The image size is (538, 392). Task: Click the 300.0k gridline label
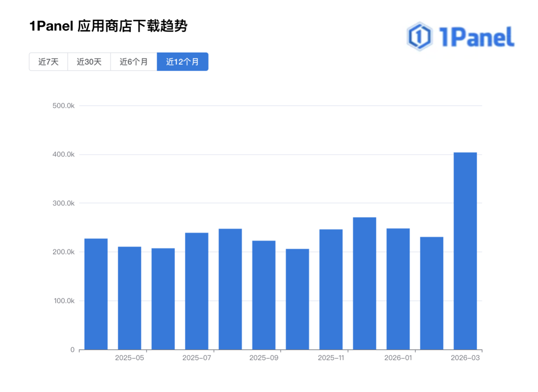click(x=63, y=202)
